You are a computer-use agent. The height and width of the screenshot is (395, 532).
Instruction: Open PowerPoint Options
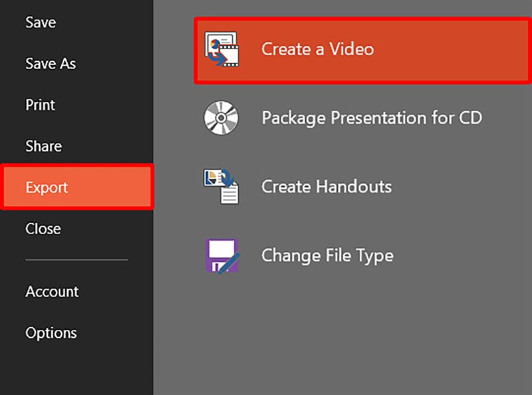click(x=51, y=332)
